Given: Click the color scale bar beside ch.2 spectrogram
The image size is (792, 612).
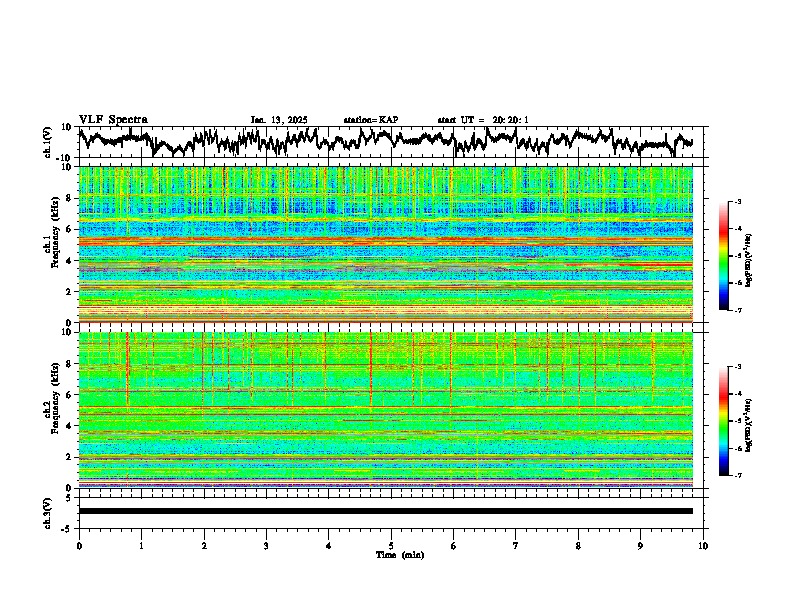Looking at the screenshot, I should pos(724,421).
